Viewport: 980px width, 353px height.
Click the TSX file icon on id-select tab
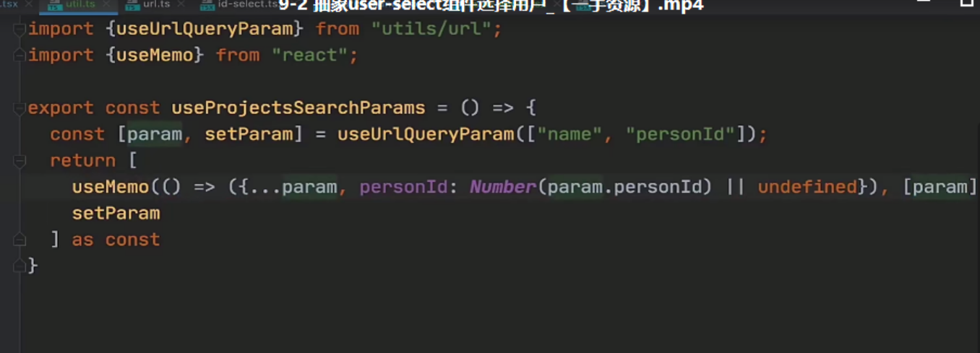(207, 6)
